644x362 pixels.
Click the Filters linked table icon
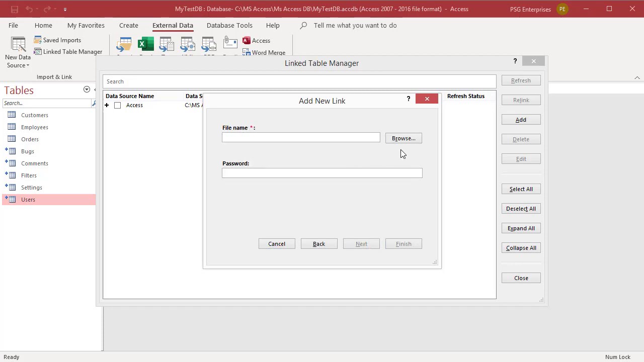11,175
